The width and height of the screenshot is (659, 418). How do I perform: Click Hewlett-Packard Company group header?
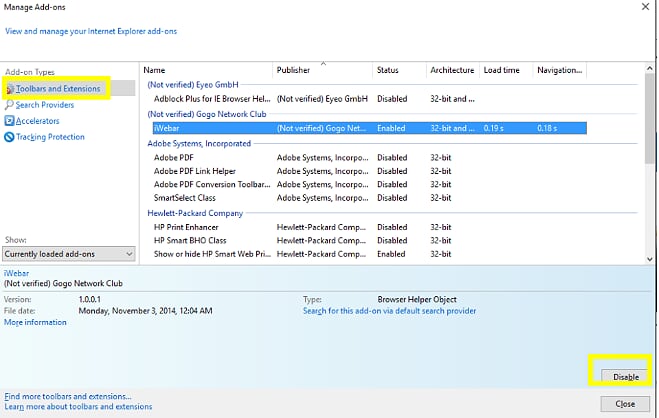pyautogui.click(x=195, y=213)
